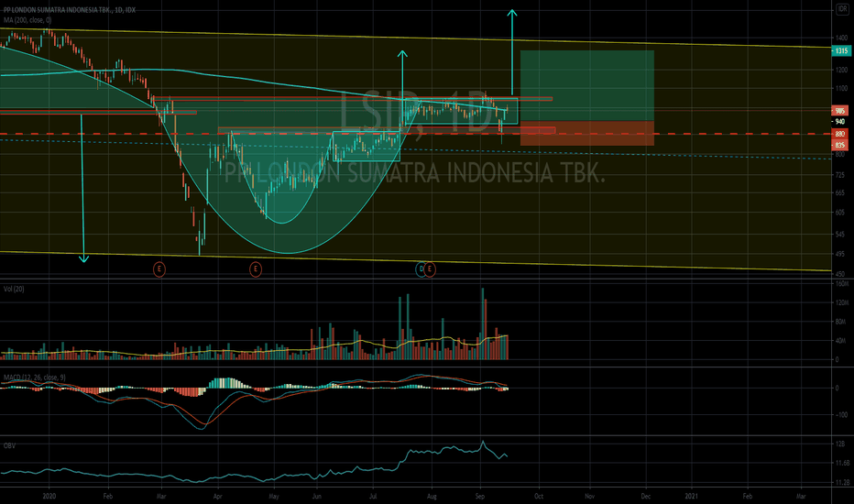Click the Jun date axis label
The height and width of the screenshot is (504, 854).
316,497
